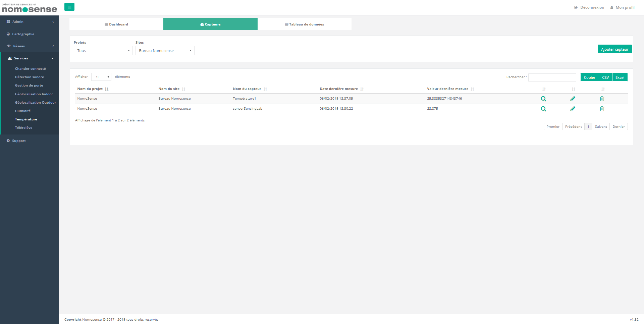644x324 pixels.
Task: View details of Température1 sensor
Action: pyautogui.click(x=543, y=99)
